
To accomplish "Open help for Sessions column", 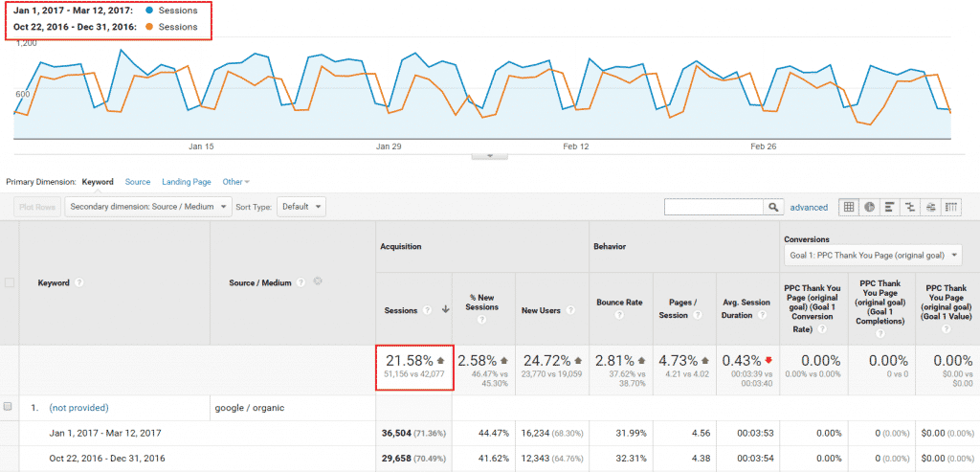I will tap(428, 310).
